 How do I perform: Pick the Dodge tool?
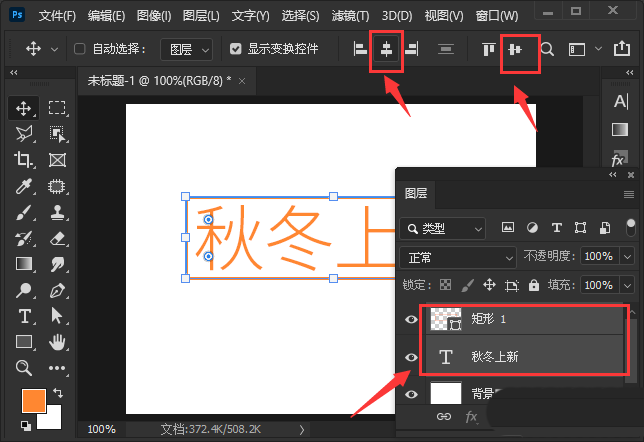point(23,290)
